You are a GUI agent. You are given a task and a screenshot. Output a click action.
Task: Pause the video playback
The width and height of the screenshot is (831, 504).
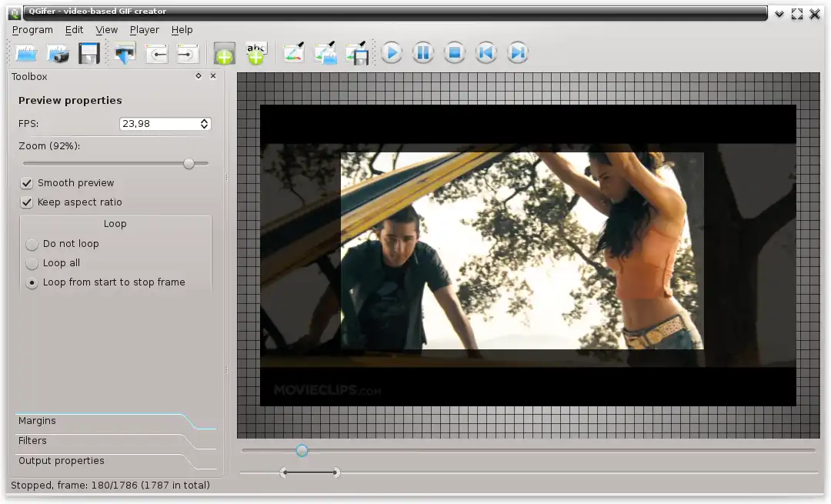click(x=422, y=53)
